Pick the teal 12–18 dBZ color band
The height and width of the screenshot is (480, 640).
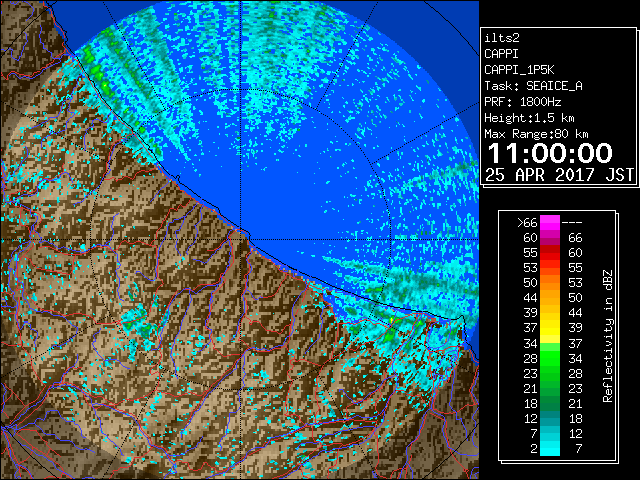(550, 418)
